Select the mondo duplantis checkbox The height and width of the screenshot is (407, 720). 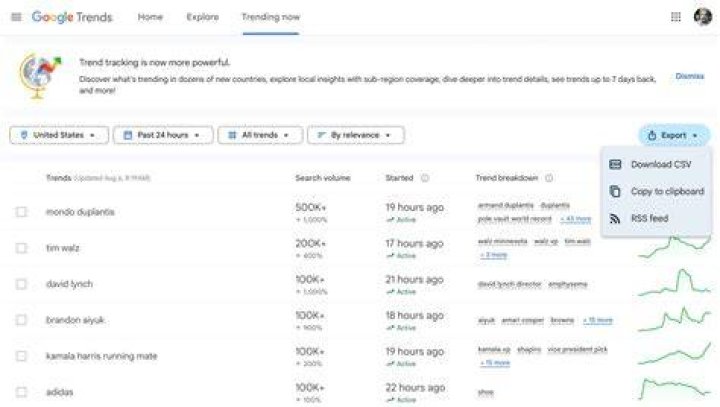[x=21, y=212]
